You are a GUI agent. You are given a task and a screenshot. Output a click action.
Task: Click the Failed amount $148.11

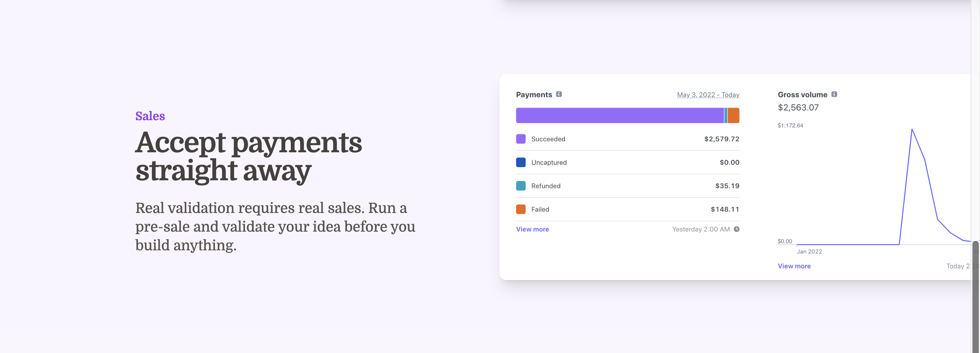(725, 209)
